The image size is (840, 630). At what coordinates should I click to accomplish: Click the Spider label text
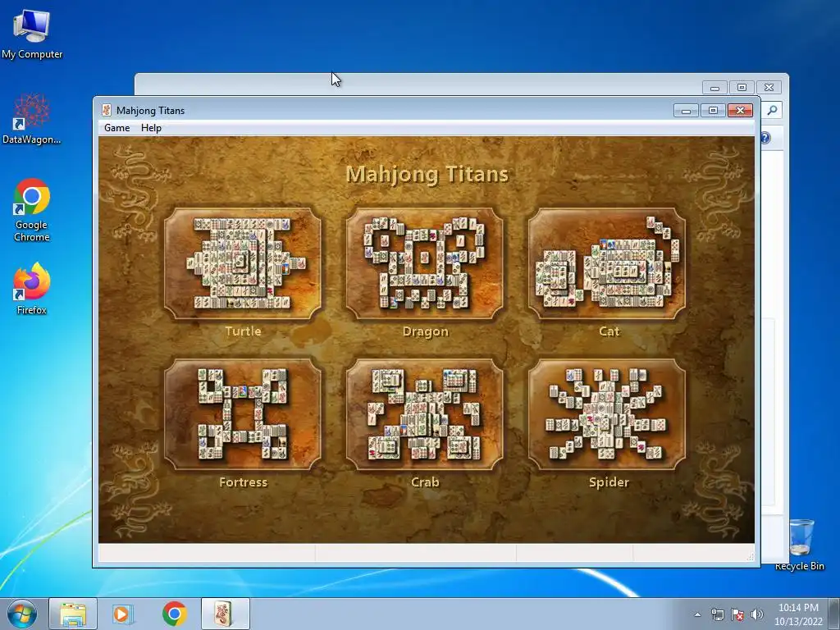[x=609, y=482]
